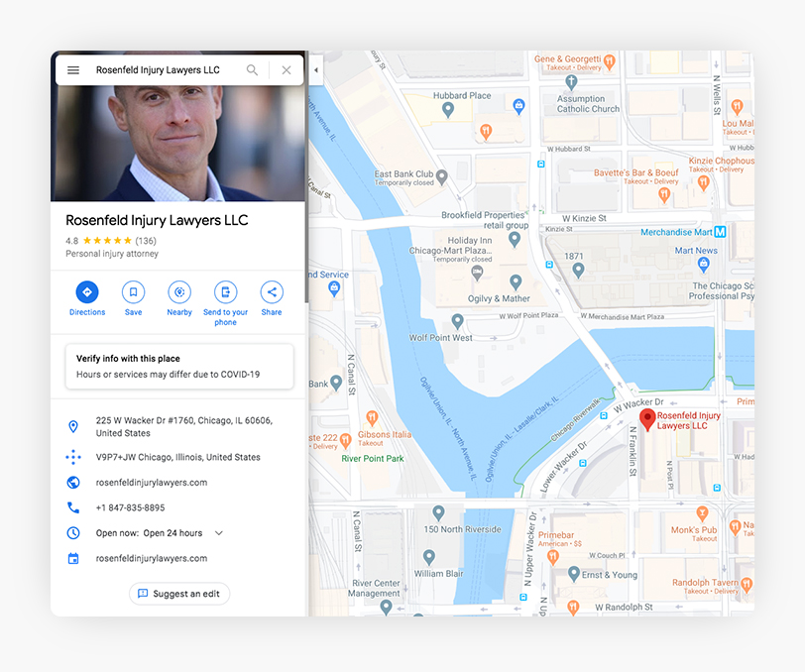The width and height of the screenshot is (805, 672).
Task: Click the Suggest an edit button
Action: [x=179, y=594]
